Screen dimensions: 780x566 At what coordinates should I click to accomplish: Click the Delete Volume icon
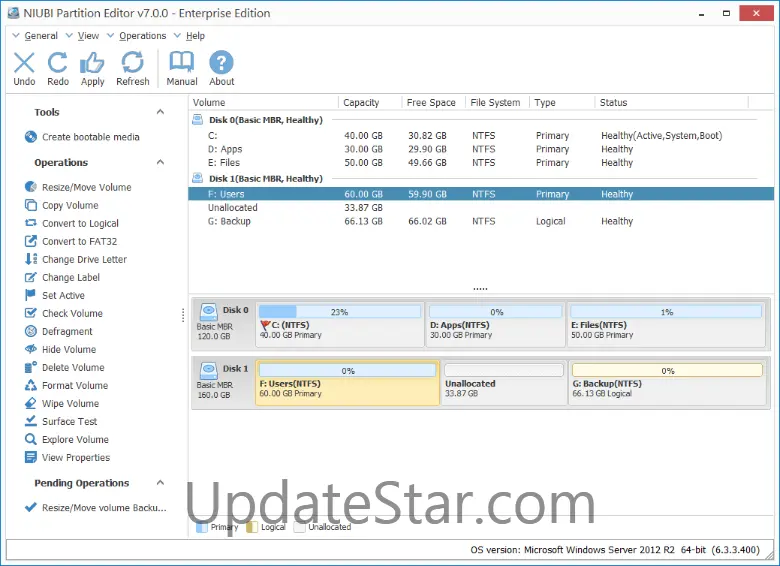click(31, 367)
